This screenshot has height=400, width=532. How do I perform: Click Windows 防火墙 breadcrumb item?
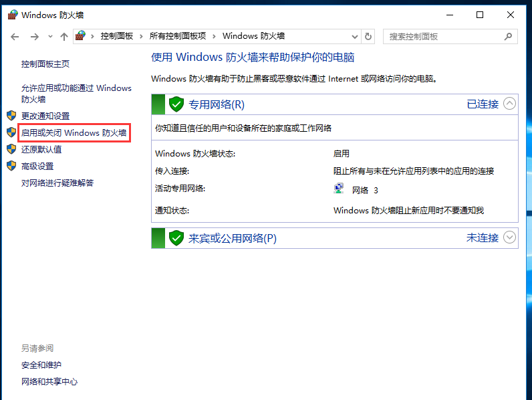[x=253, y=36]
